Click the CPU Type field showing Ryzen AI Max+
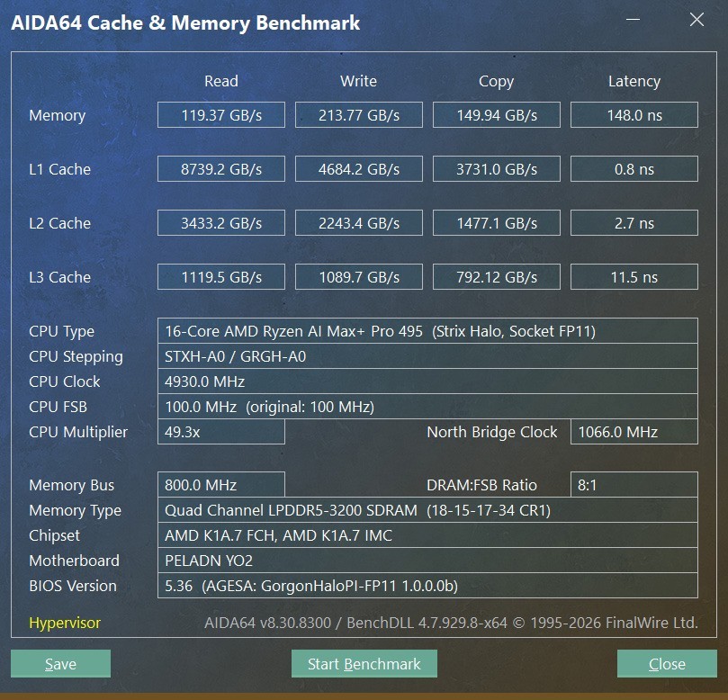The image size is (728, 700). 427,331
